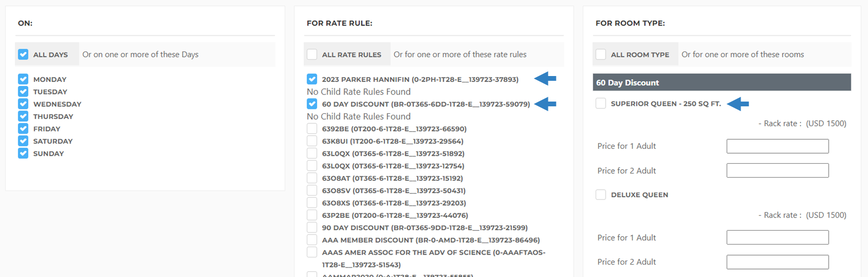The width and height of the screenshot is (868, 277).
Task: Check AAAS Amer Assoc rate rule
Action: [312, 252]
